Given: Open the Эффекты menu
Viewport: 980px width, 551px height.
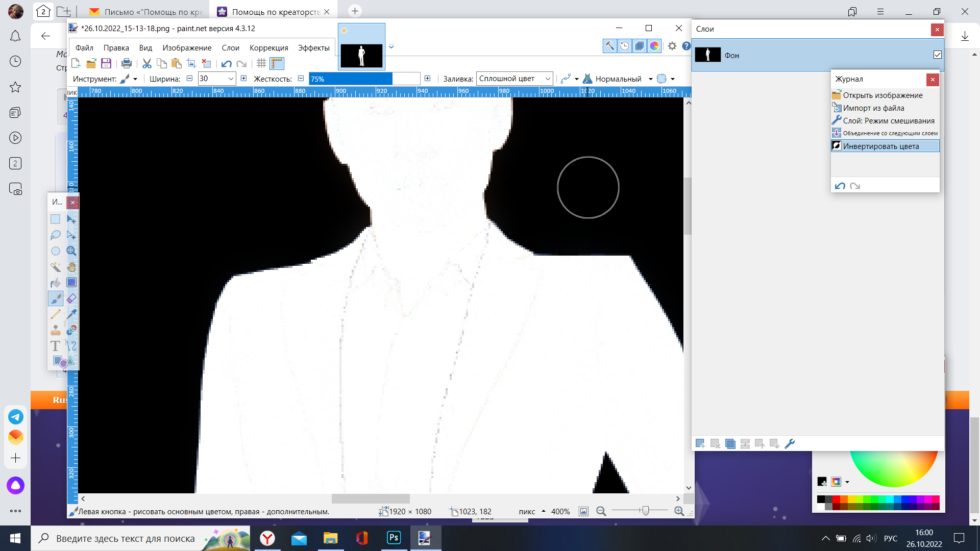Looking at the screenshot, I should tap(313, 48).
